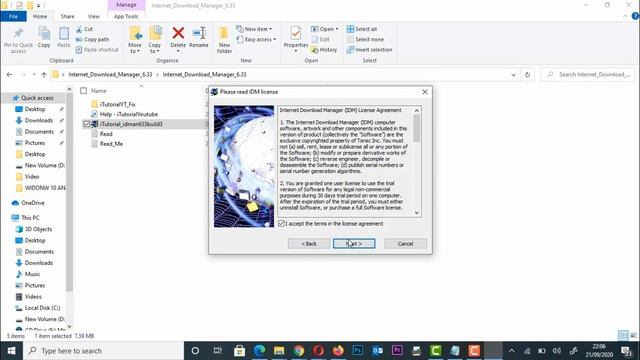Create a New folder from ribbon
Viewport: 640px width, 360px height.
coord(224,40)
